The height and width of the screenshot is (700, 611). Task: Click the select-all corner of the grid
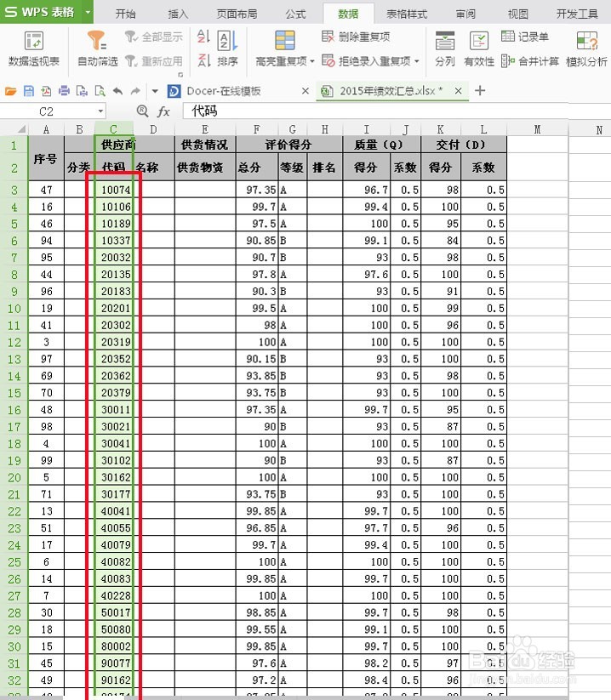coord(20,129)
